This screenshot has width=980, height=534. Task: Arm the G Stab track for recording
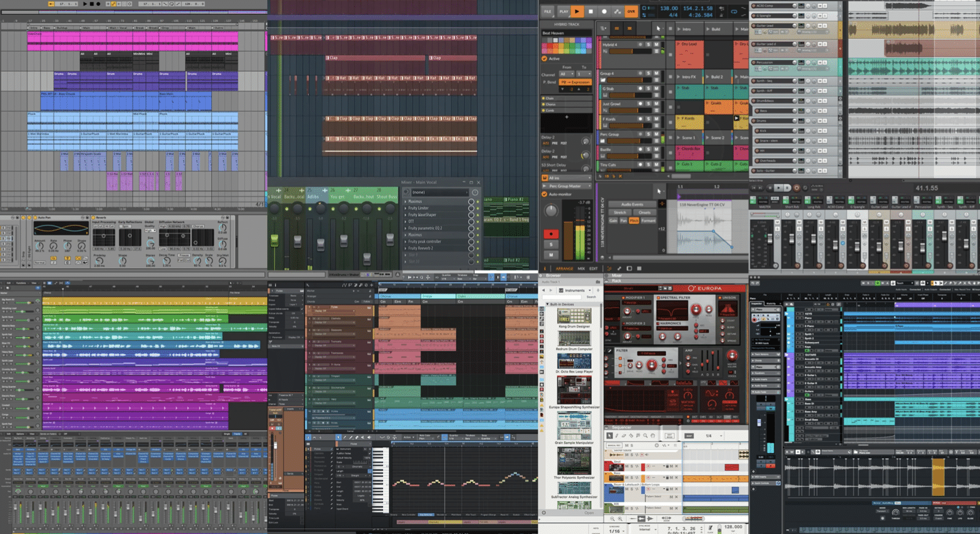coord(640,89)
